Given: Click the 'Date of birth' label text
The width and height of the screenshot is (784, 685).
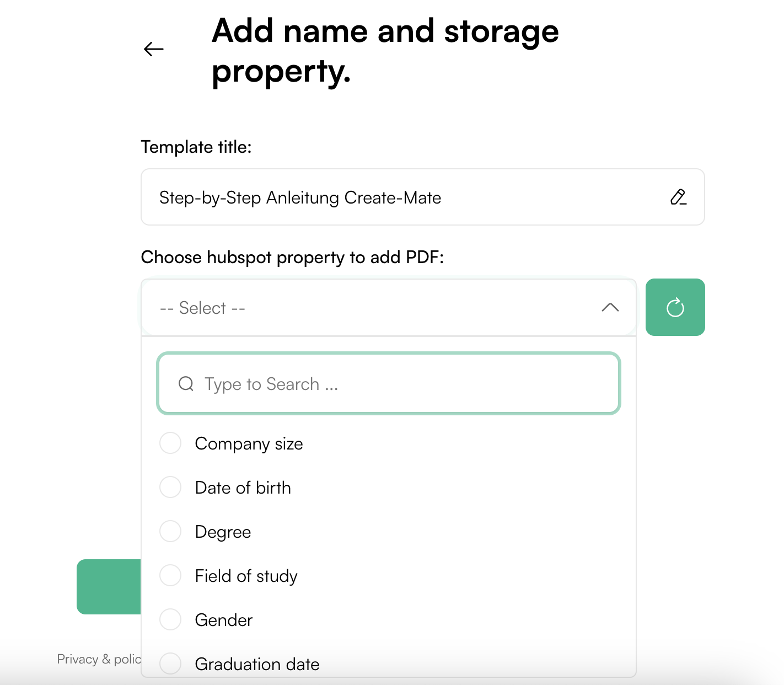Looking at the screenshot, I should point(243,488).
